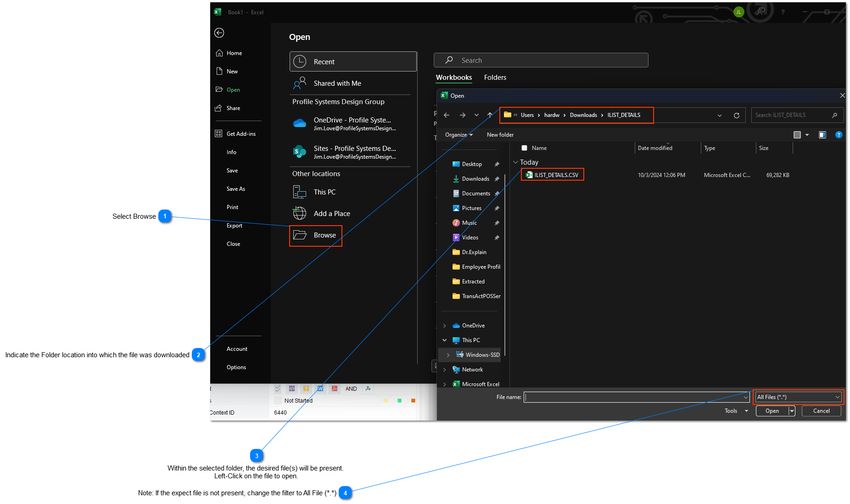Viewport: 850px width, 504px height.
Task: Open Desktop in the navigation pane
Action: point(472,164)
